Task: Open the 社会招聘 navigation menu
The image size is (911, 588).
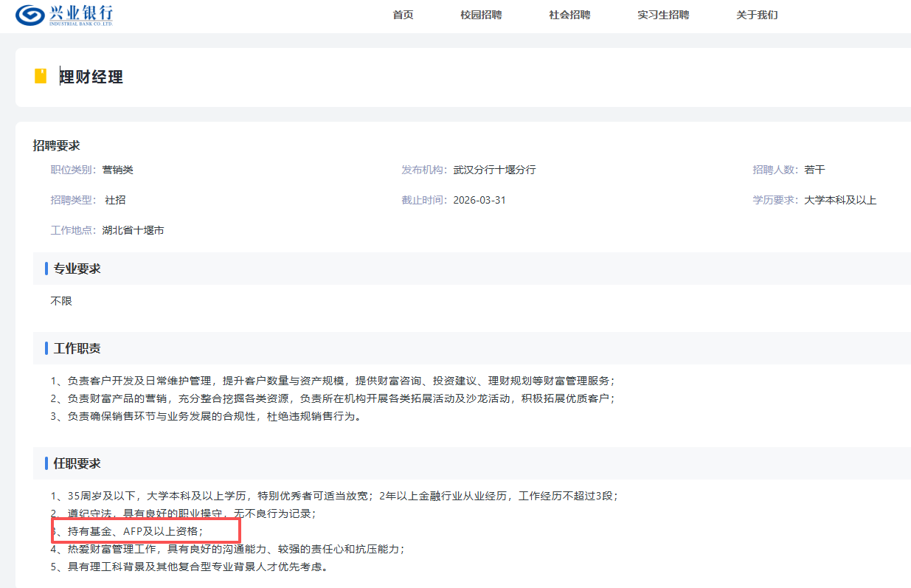Action: 569,15
